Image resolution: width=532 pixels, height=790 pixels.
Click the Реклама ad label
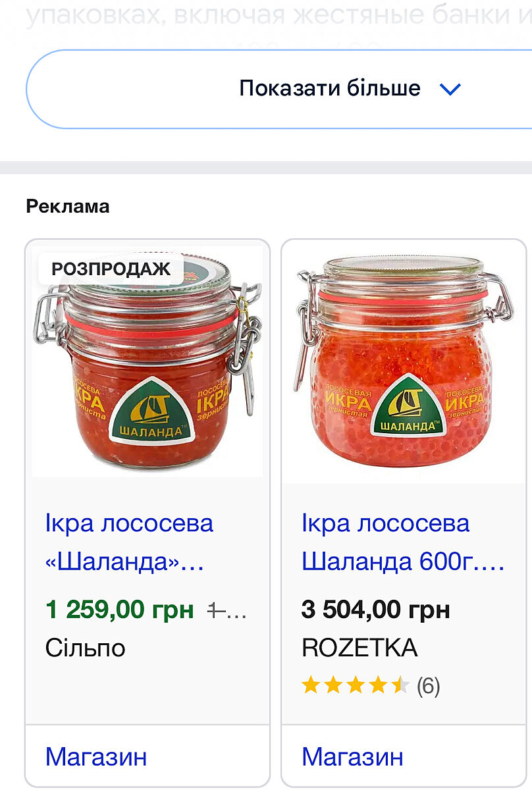[x=68, y=207]
